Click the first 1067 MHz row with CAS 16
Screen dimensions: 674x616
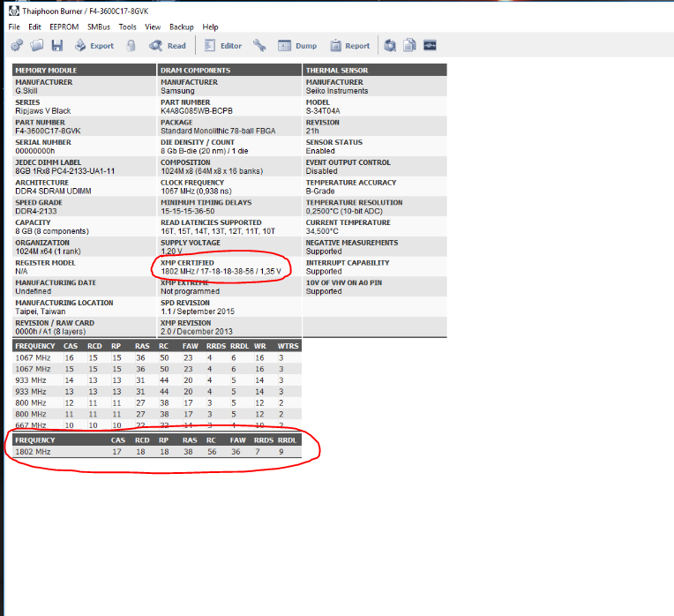pos(157,357)
